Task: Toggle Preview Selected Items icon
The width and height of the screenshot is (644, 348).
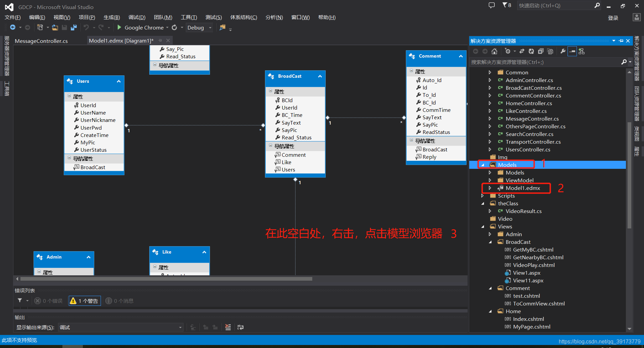Action: click(572, 51)
